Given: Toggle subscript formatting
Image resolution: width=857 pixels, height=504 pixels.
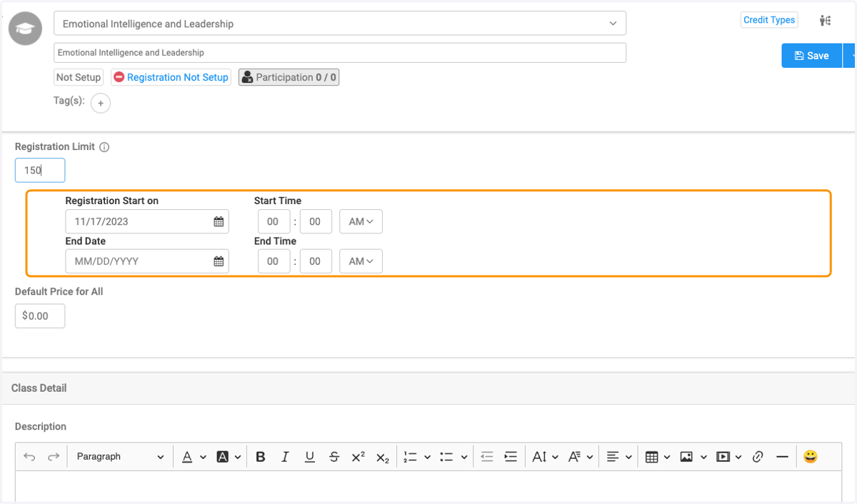Looking at the screenshot, I should pos(383,457).
